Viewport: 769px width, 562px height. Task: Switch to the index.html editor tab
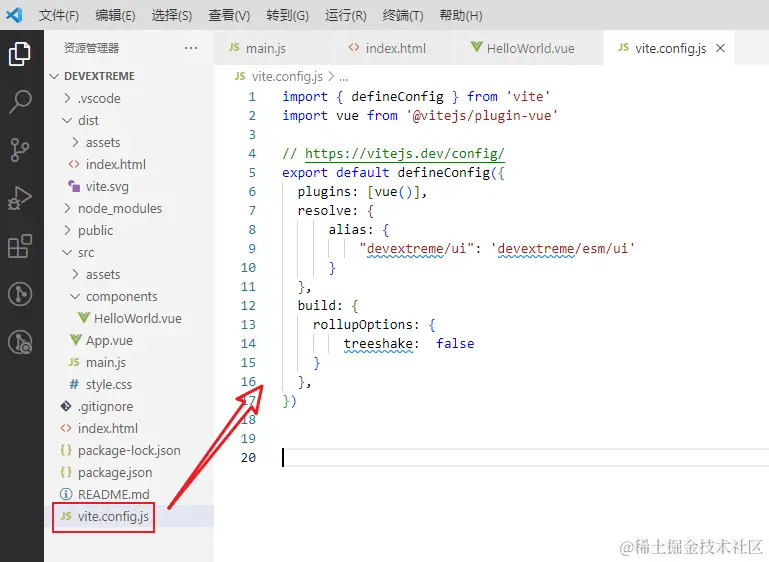coord(395,48)
